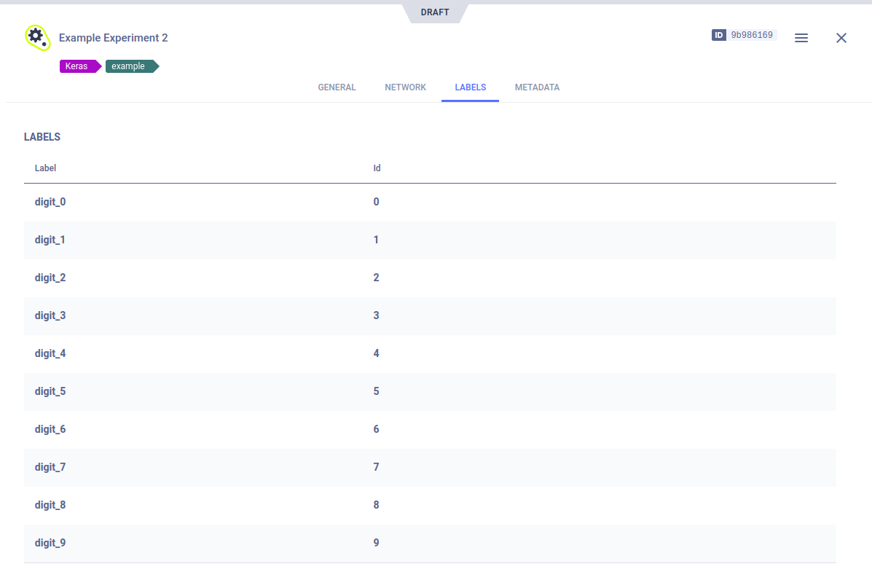The height and width of the screenshot is (588, 872).
Task: Select the digit_2 label cell
Action: [50, 278]
